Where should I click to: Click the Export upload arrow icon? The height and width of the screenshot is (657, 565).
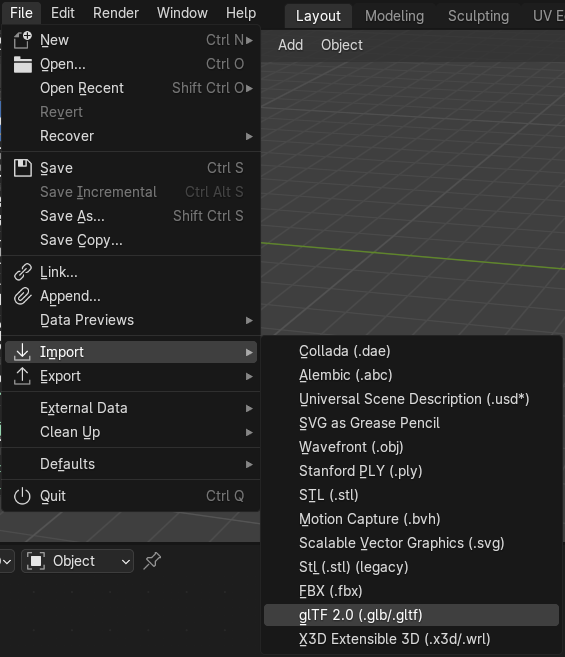(22, 376)
